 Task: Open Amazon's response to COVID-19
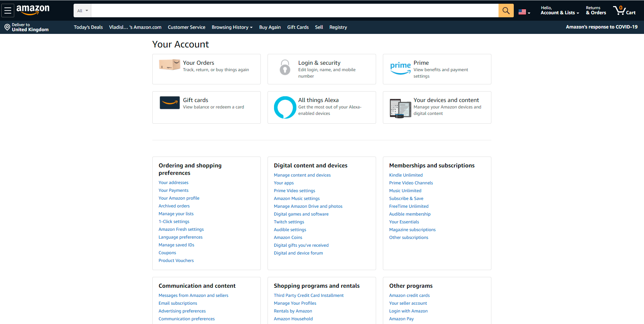click(602, 27)
